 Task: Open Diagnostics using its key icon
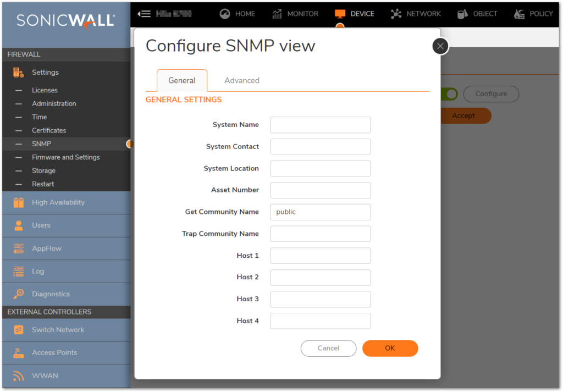[x=18, y=294]
